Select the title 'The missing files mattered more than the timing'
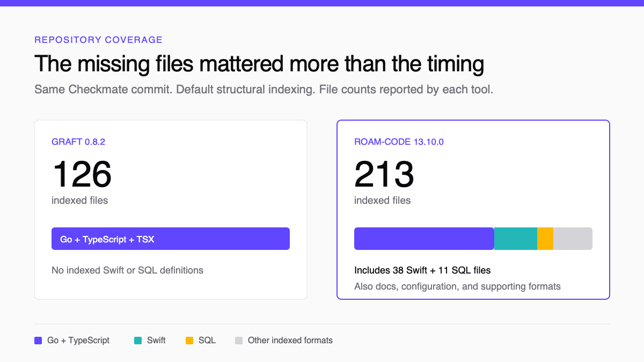Viewport: 644px width, 362px height. pos(259,64)
